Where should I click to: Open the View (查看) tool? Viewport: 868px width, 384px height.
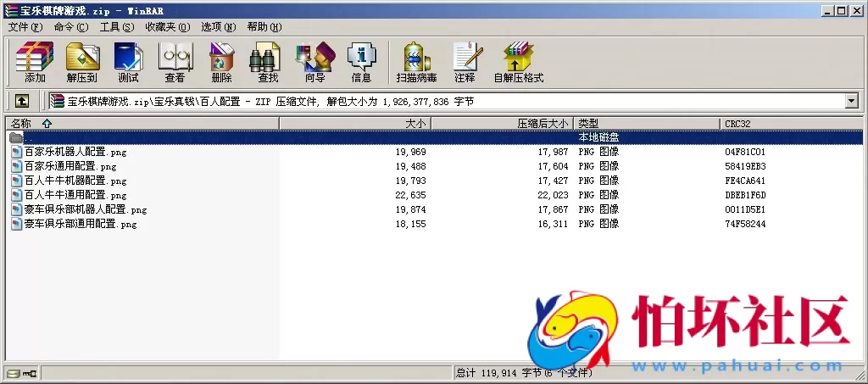tap(175, 63)
